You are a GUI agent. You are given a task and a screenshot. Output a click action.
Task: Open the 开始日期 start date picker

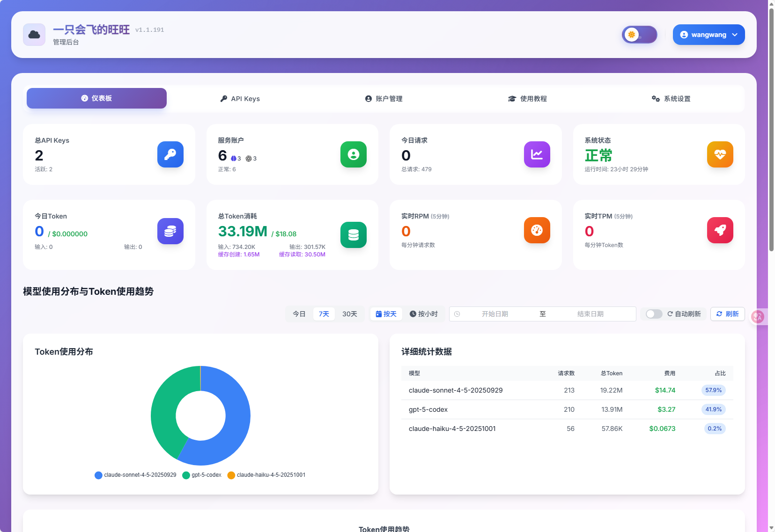click(x=495, y=314)
